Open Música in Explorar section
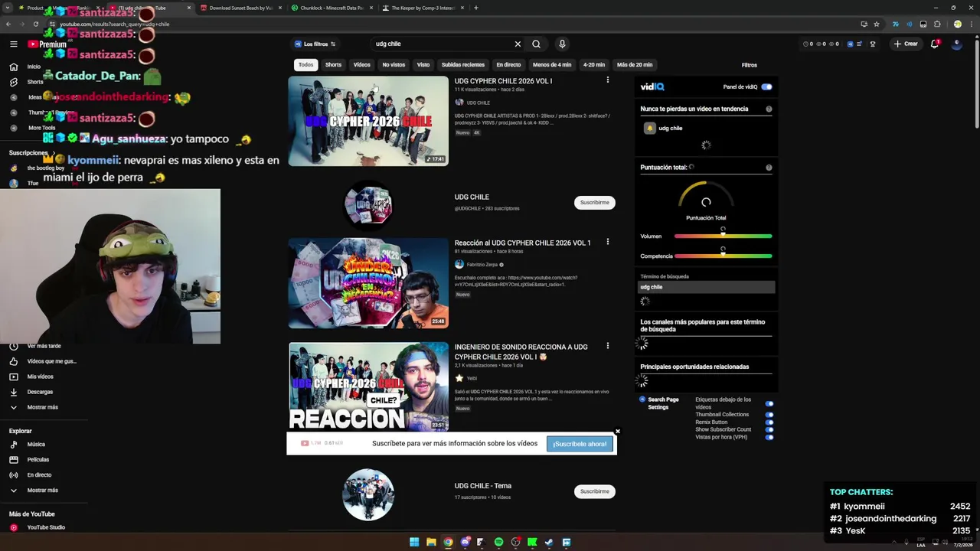This screenshot has height=551, width=980. [x=36, y=444]
